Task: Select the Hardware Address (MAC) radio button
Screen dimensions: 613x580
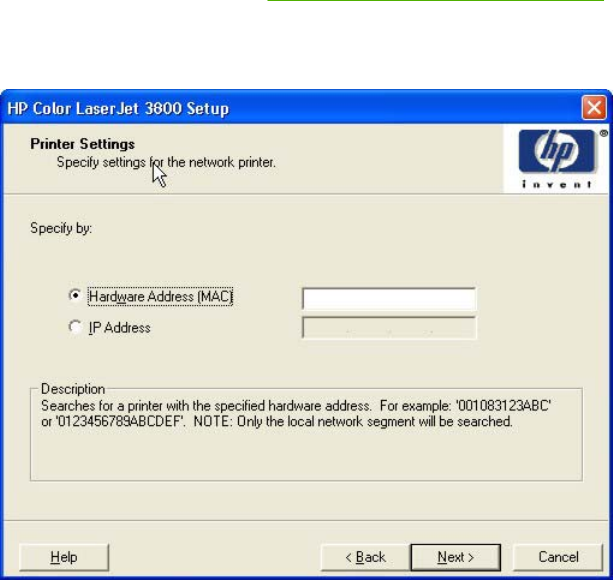Action: [x=75, y=296]
